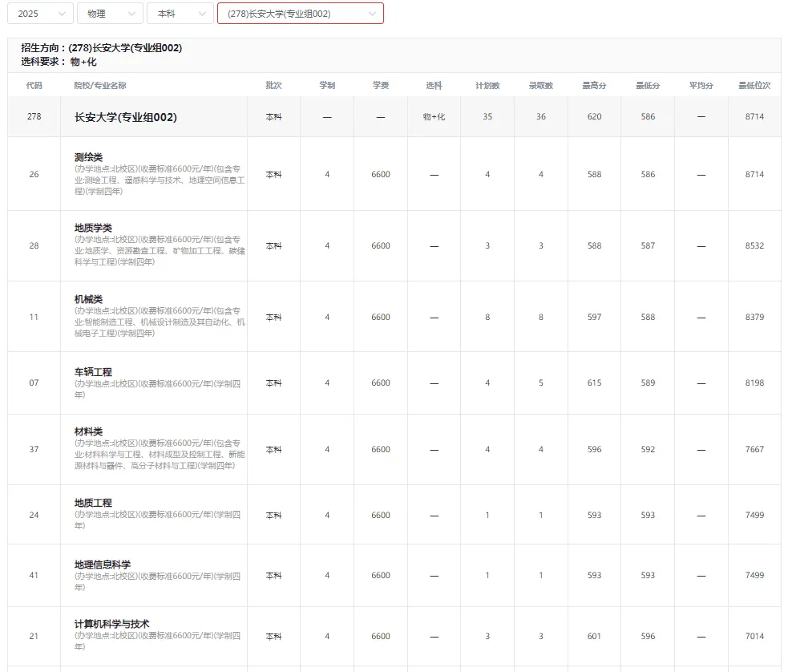788x672 pixels.
Task: Click the 最低位次 column header
Action: tap(754, 86)
